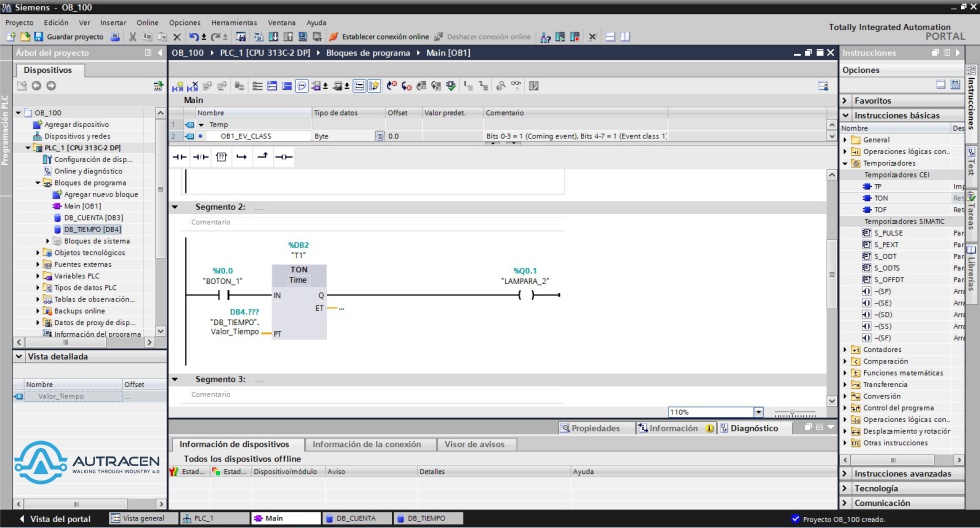Open the Proyecto menu
The image size is (980, 528).
point(19,22)
